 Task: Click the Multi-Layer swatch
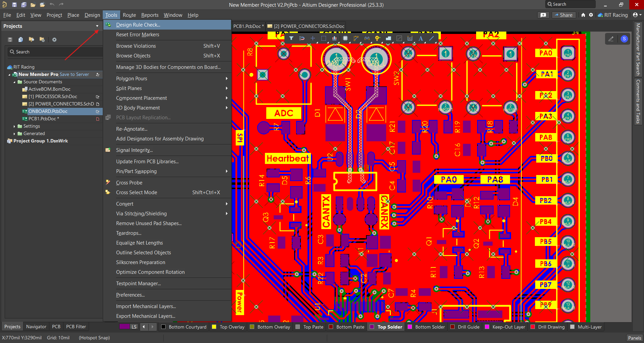tap(572, 327)
